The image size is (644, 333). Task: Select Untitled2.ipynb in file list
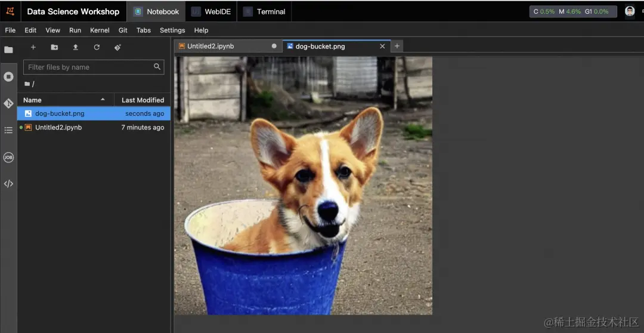(94, 128)
